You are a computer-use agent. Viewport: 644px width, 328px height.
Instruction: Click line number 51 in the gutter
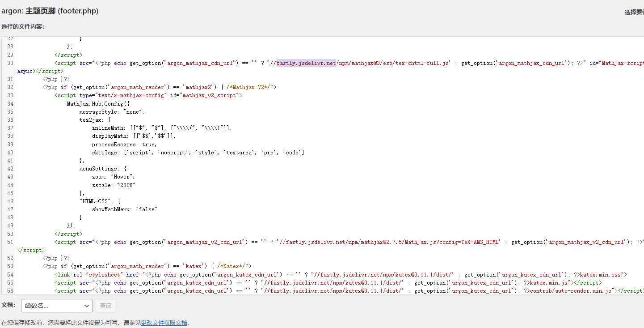[x=10, y=242]
